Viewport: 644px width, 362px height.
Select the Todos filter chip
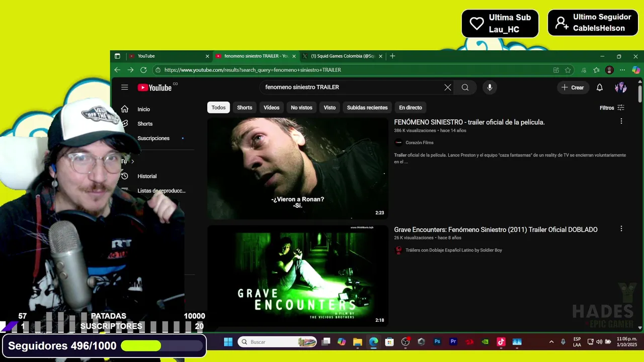(x=218, y=108)
